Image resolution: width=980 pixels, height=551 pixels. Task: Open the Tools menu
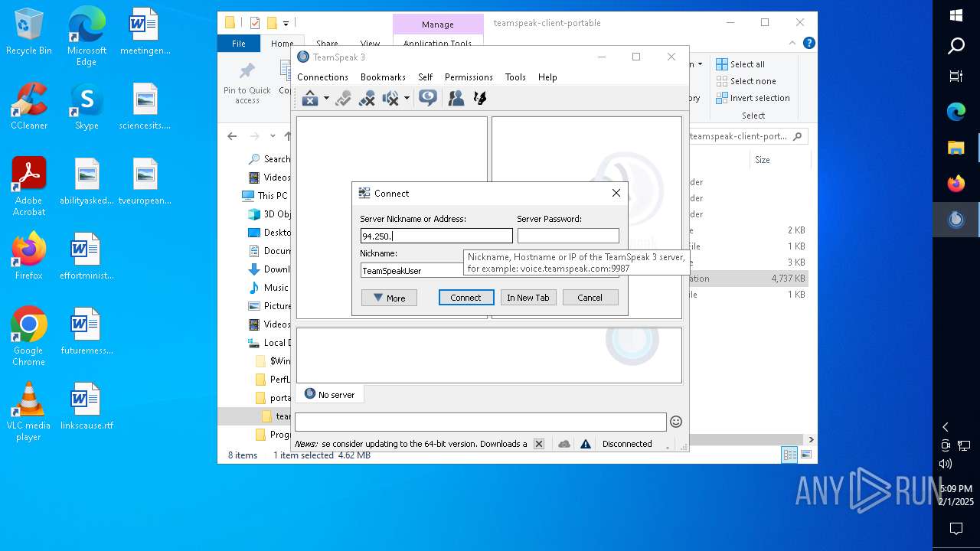[515, 77]
